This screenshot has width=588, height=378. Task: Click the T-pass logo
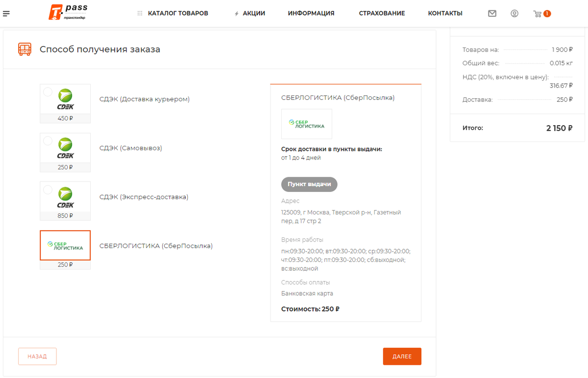pyautogui.click(x=68, y=12)
